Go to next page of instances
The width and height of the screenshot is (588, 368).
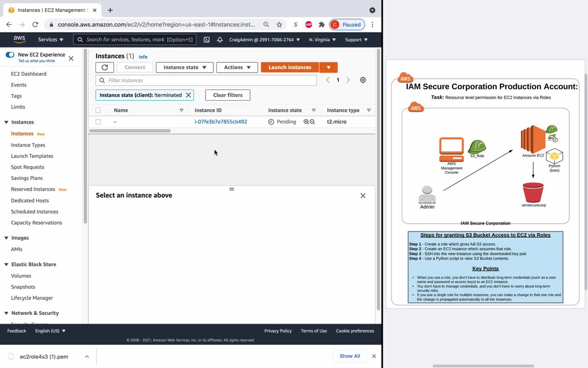[348, 80]
